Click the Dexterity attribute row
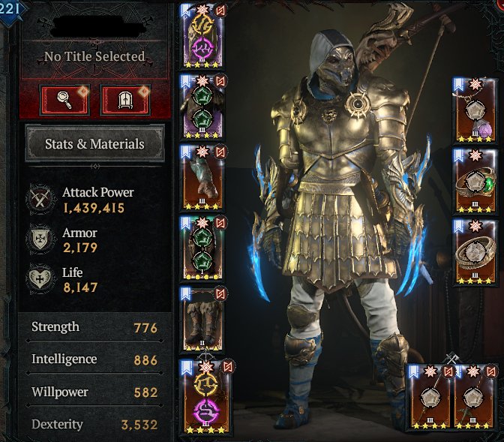 [94, 425]
